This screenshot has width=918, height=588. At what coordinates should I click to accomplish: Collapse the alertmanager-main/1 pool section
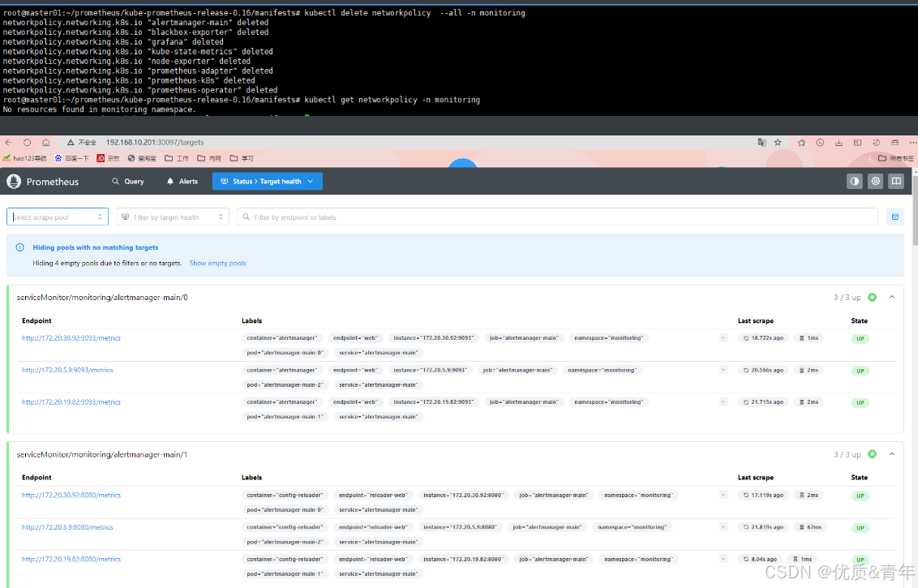892,454
